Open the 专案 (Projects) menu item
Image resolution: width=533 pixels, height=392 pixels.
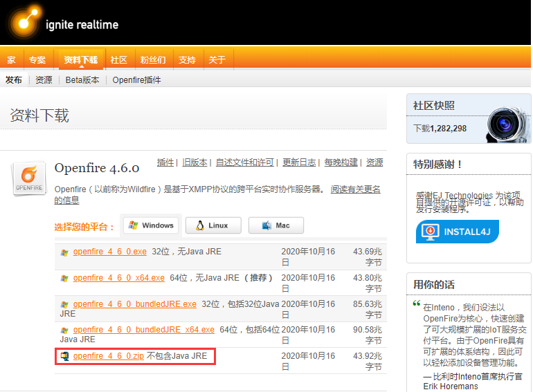pos(37,59)
